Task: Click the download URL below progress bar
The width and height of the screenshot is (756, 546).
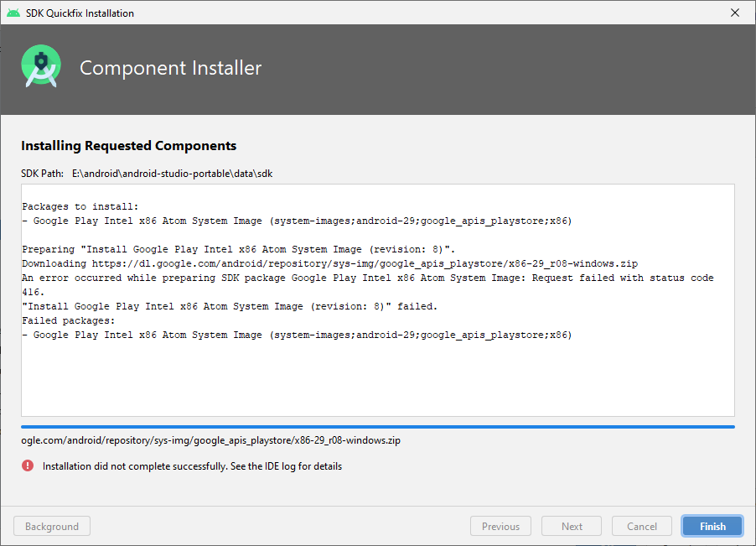Action: coord(210,440)
